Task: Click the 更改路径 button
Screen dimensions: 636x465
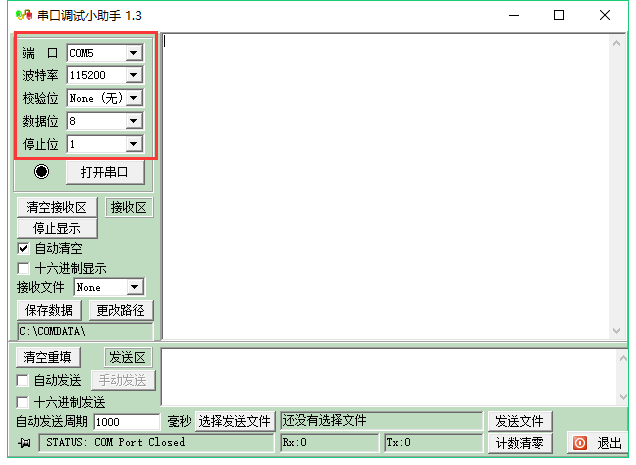Action: 121,310
